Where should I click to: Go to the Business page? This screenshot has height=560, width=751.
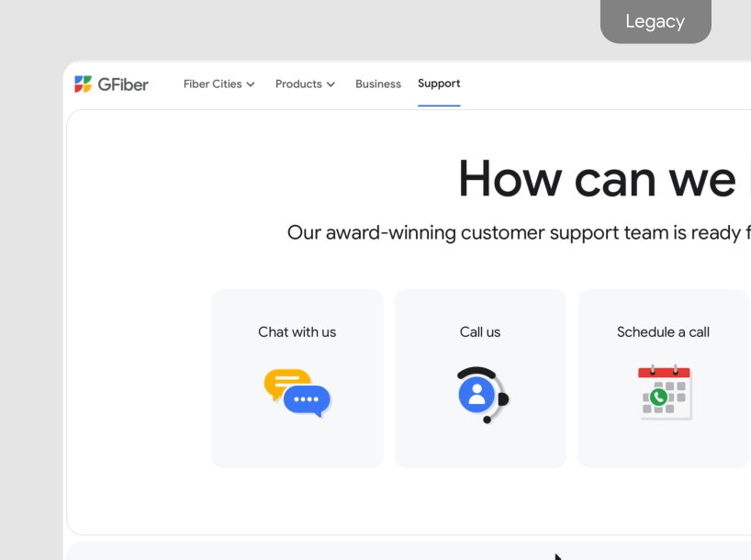[378, 84]
